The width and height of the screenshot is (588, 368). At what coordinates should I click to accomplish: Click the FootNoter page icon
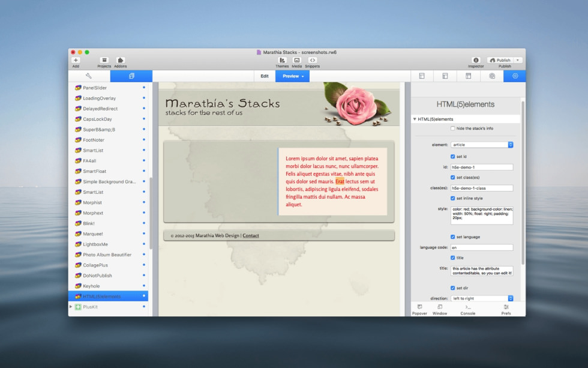[78, 140]
